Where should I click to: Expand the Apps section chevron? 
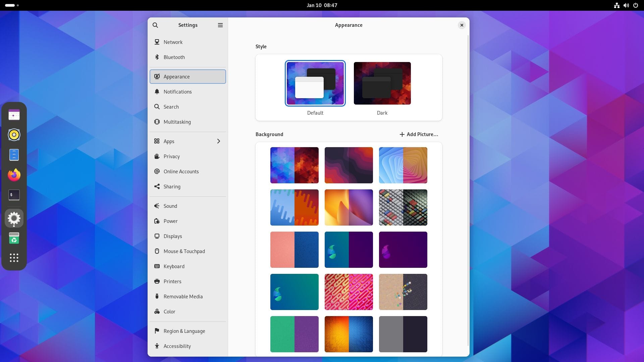pos(219,141)
